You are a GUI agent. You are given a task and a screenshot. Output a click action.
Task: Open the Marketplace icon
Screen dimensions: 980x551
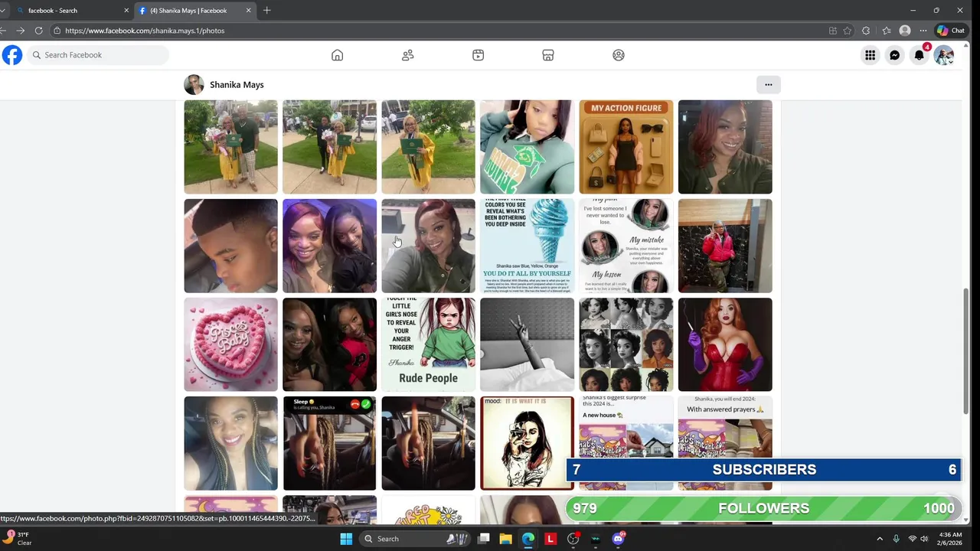[548, 55]
